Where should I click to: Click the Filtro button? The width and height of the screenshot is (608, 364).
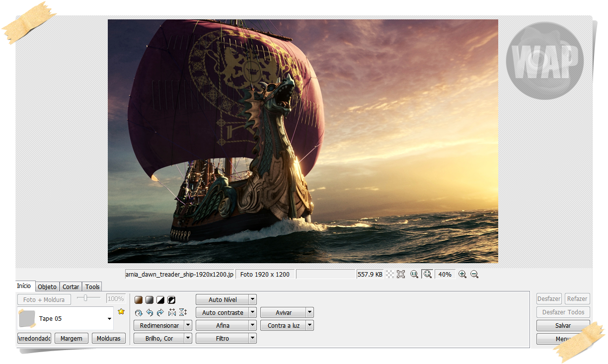click(x=223, y=338)
